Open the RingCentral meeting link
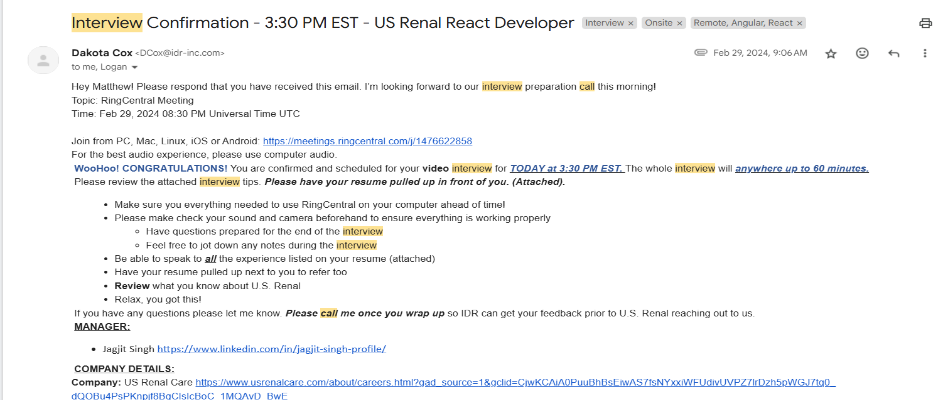Screen dimensions: 943x400 click(x=367, y=141)
